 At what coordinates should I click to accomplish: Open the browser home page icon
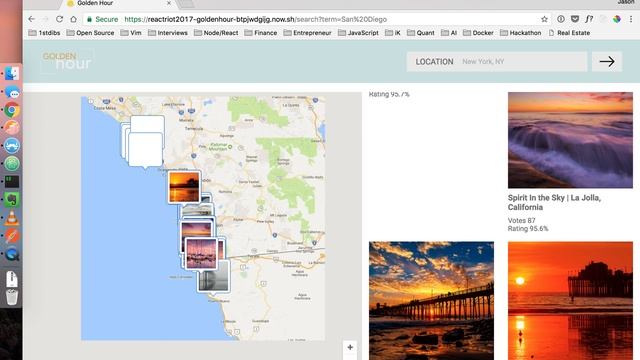click(73, 19)
